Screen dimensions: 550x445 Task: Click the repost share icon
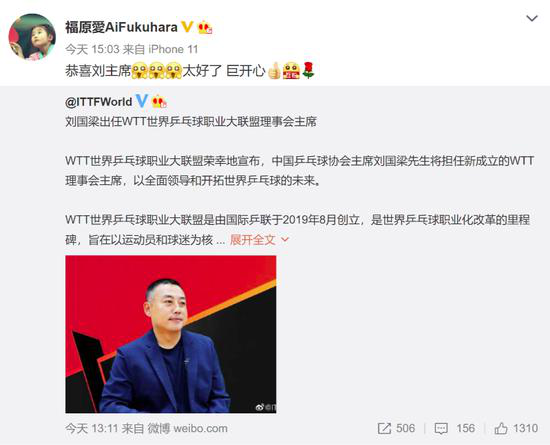(x=384, y=428)
